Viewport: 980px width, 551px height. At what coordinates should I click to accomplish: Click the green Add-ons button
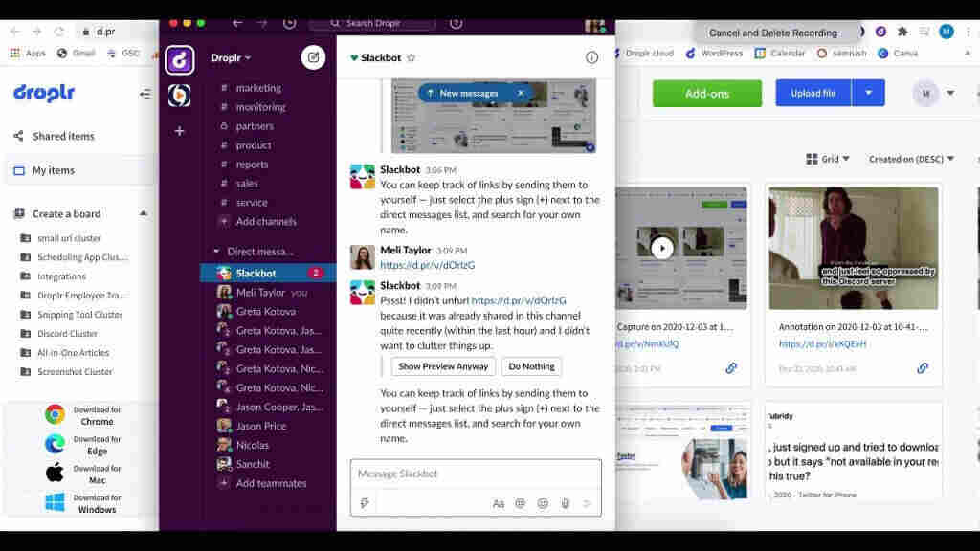coord(707,93)
